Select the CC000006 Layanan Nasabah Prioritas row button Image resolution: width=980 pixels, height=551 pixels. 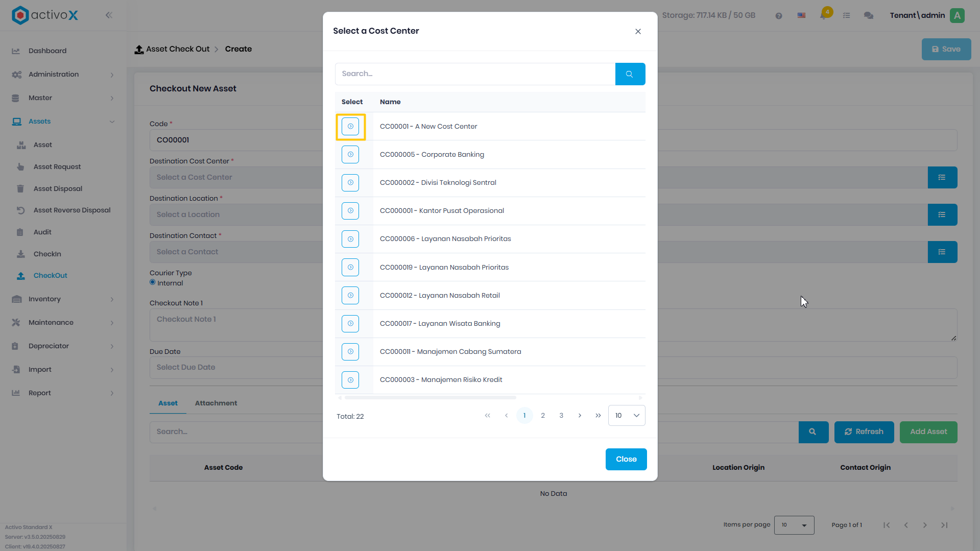point(350,239)
